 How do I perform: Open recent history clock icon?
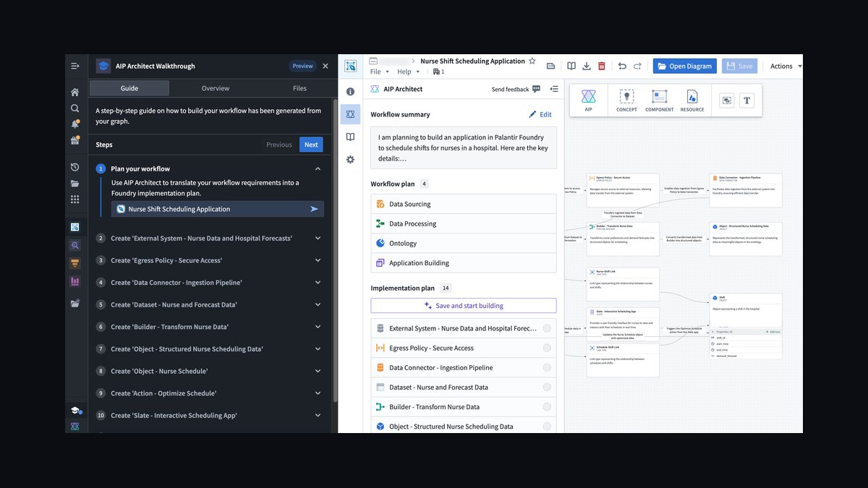[75, 167]
